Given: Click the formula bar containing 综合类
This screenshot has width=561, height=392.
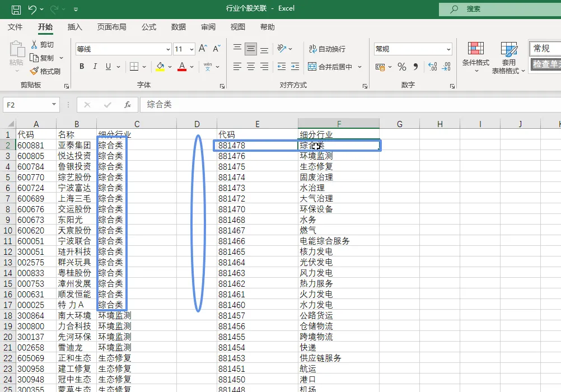Looking at the screenshot, I should pos(350,105).
